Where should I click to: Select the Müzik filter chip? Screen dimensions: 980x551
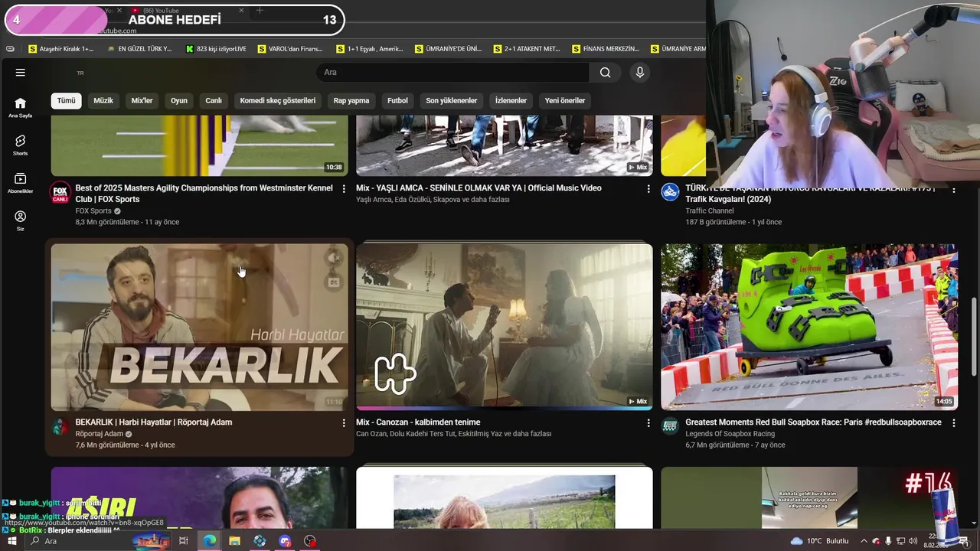(x=103, y=100)
